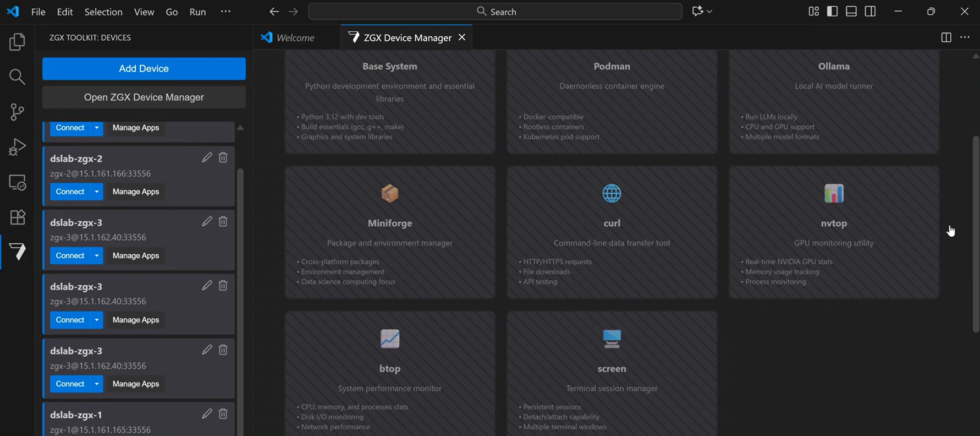Open the Customize Layout icon
Image resolution: width=980 pixels, height=436 pixels.
click(x=813, y=12)
